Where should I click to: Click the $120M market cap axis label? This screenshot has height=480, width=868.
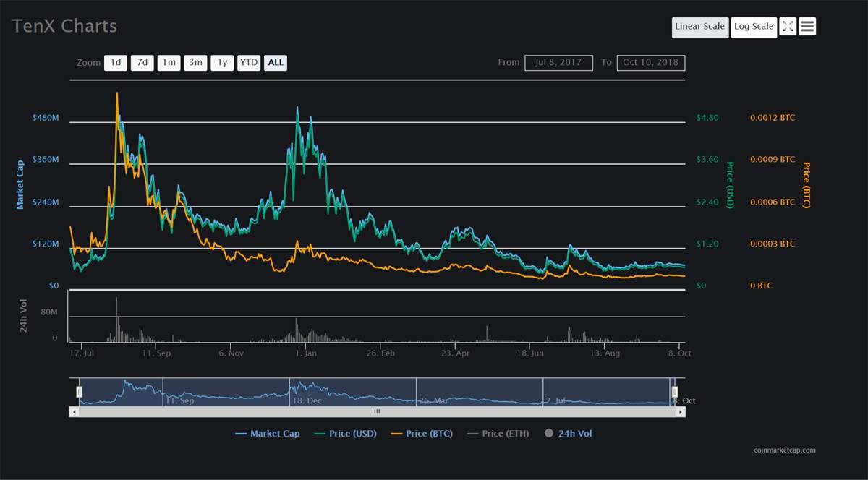tap(46, 244)
